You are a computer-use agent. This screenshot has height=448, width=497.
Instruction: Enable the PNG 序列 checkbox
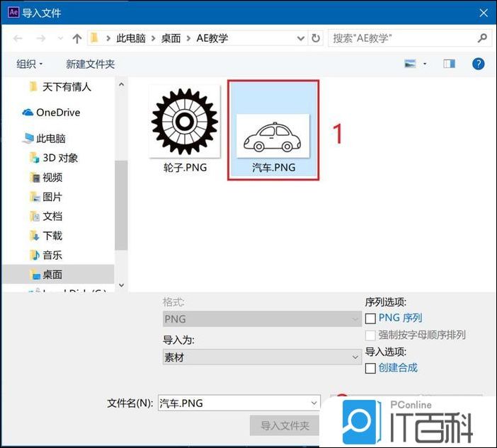[370, 318]
